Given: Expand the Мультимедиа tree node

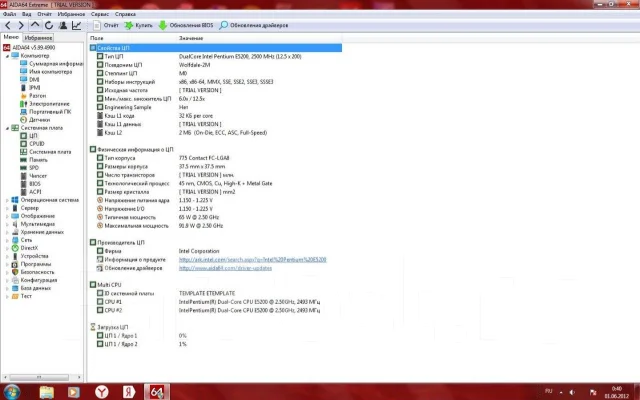Looking at the screenshot, I should pyautogui.click(x=7, y=224).
